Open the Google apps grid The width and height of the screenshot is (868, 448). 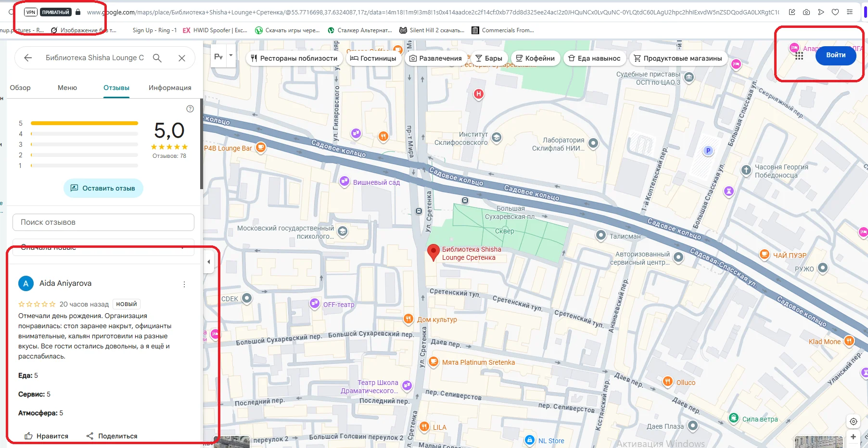[799, 56]
